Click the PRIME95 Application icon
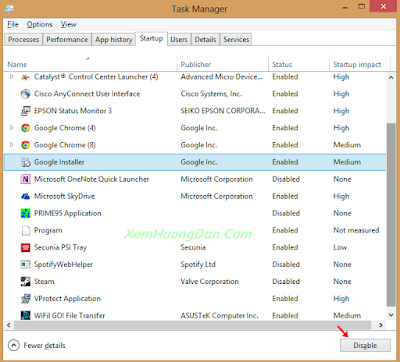Screen dimensions: 400x362 click(x=25, y=213)
